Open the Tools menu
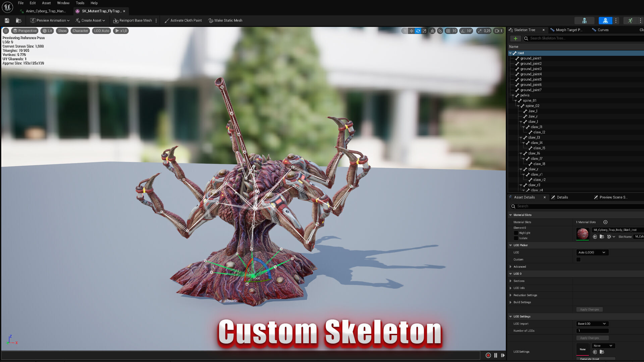The height and width of the screenshot is (362, 644). 80,3
